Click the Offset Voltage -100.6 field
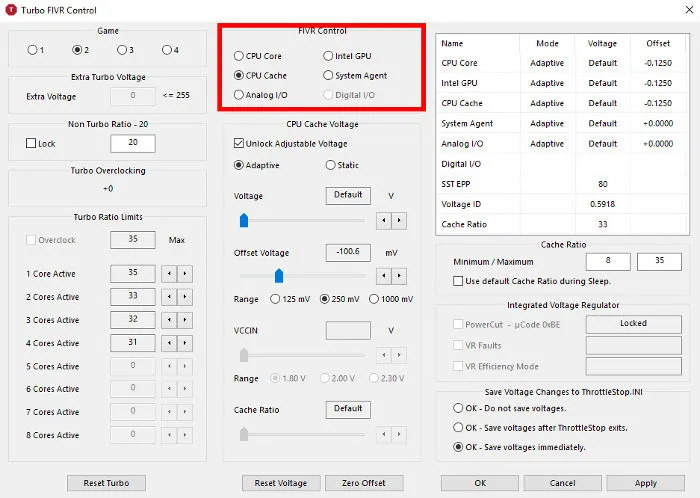The height and width of the screenshot is (498, 700). tap(348, 253)
